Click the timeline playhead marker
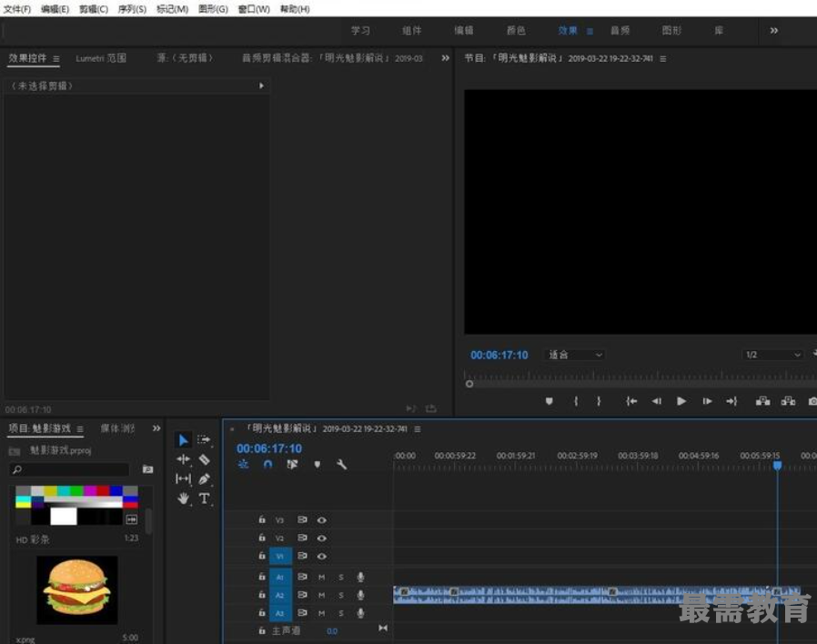817x644 pixels. 777,466
